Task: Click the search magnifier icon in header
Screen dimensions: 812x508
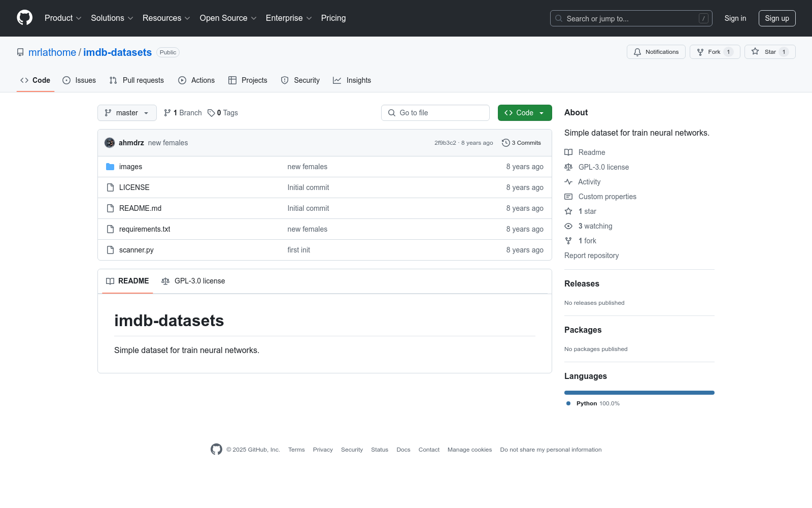Action: 559,18
